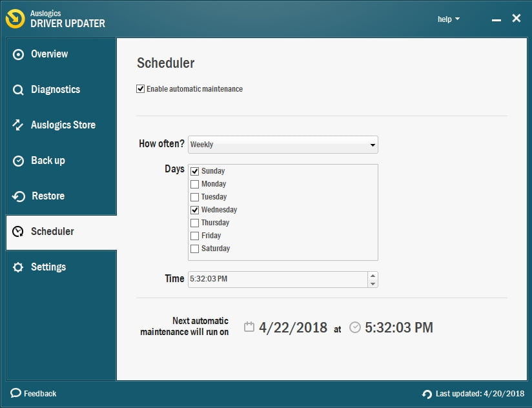
Task: Open the Auslogics Store tab
Action: coord(61,125)
